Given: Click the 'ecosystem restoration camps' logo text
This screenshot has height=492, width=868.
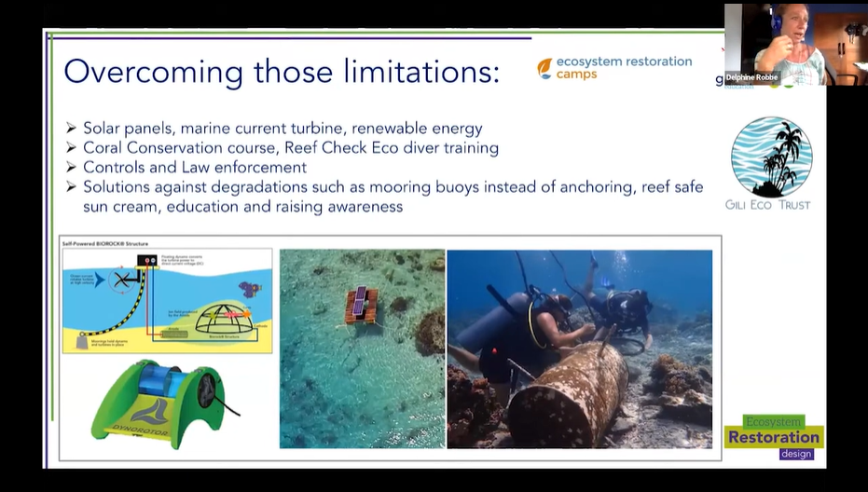Looking at the screenshot, I should (623, 68).
